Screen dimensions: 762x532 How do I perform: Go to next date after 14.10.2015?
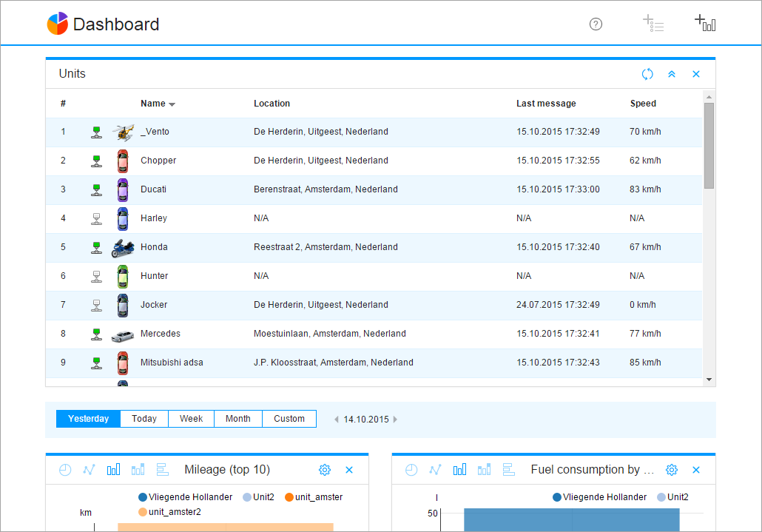(x=395, y=420)
